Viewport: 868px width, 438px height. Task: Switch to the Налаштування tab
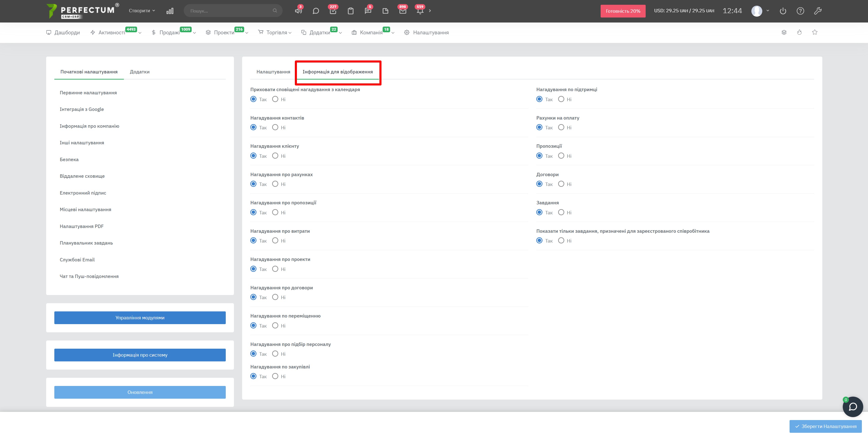point(273,72)
